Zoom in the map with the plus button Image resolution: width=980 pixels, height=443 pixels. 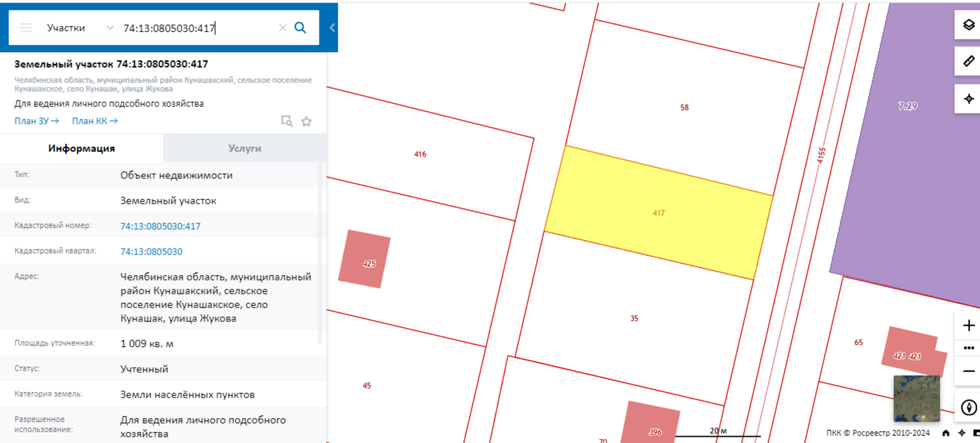(x=968, y=325)
